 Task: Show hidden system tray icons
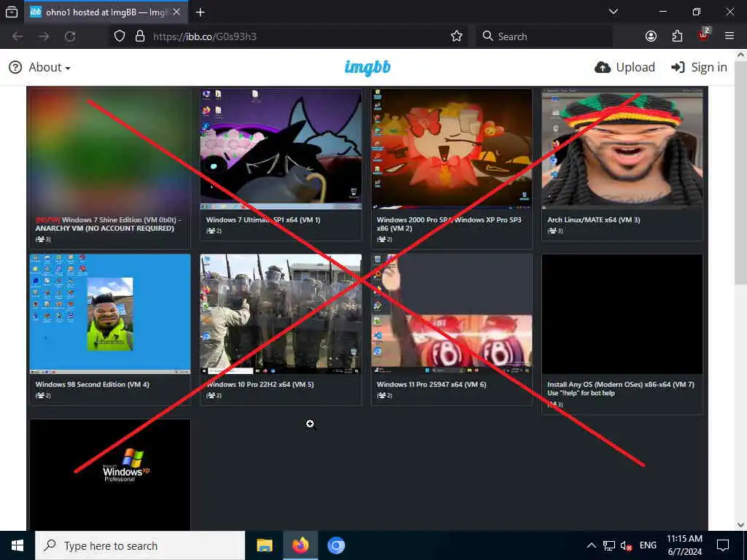coord(591,545)
